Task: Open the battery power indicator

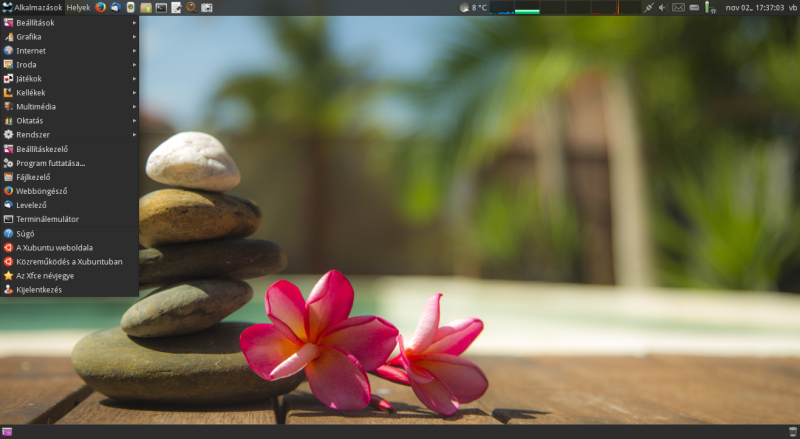Action: [710, 8]
